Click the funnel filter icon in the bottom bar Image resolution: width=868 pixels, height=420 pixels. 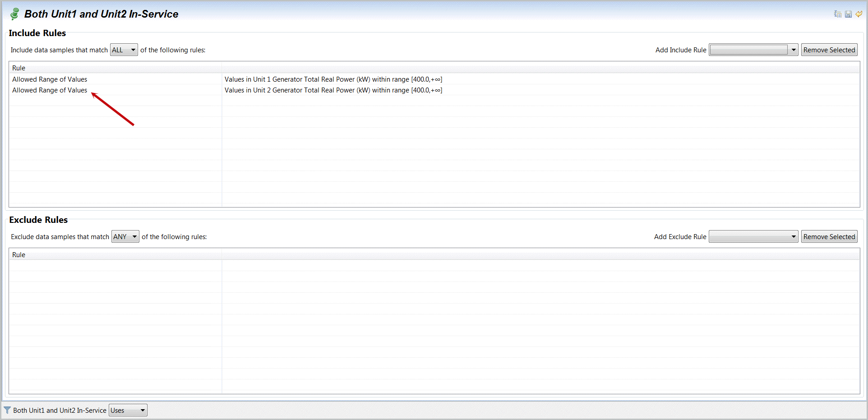[7, 410]
